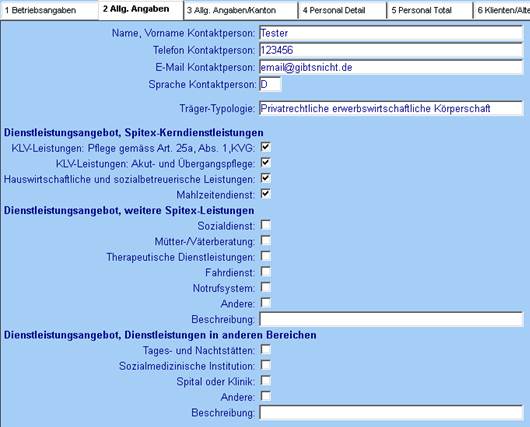
Task: Click the Beschreibung field under weitere Spitex-Leistungen
Action: click(x=391, y=319)
